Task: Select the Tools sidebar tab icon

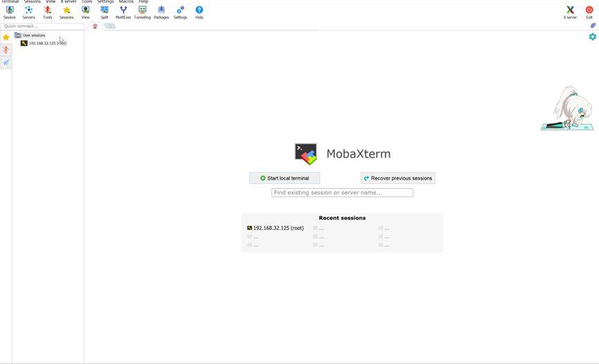Action: (x=6, y=50)
